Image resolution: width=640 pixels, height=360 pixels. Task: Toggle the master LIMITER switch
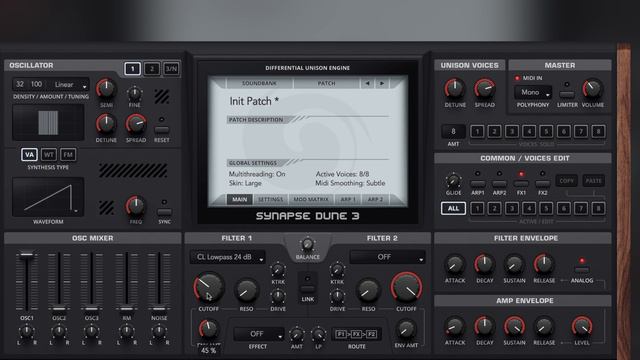tap(567, 94)
